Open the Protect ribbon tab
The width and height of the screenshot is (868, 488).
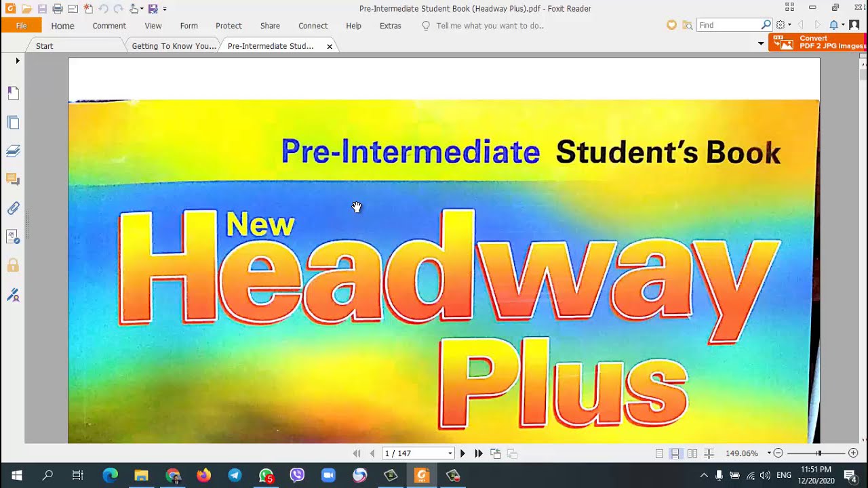point(229,26)
